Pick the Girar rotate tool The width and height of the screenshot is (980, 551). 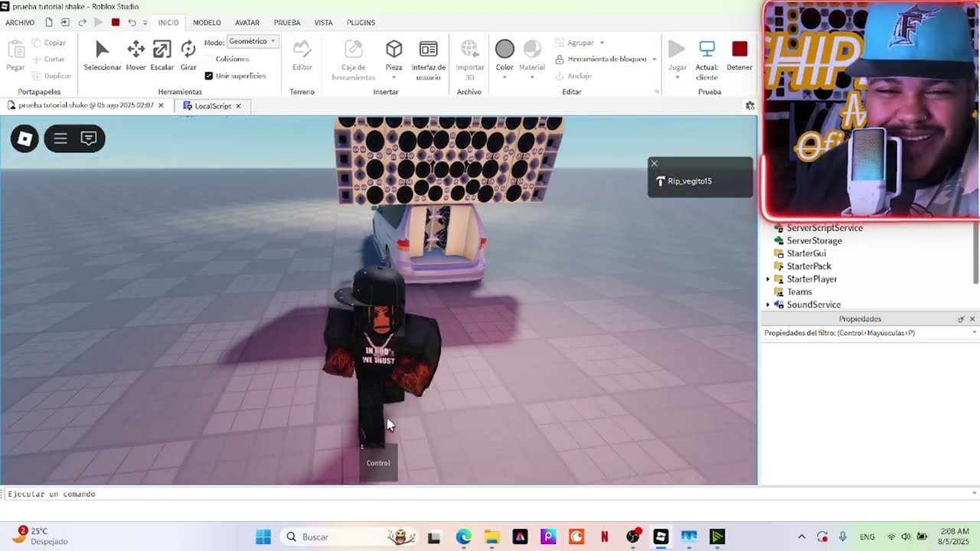tap(188, 55)
